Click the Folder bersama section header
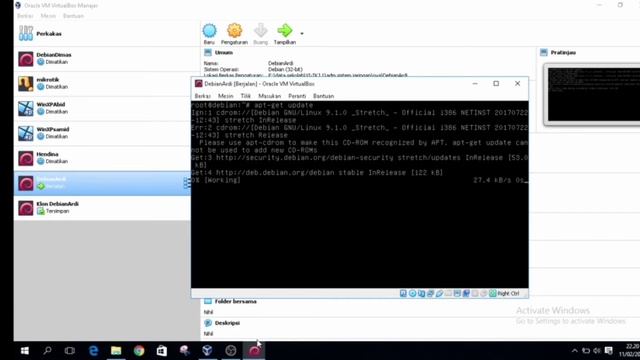The image size is (640, 360). click(236, 301)
